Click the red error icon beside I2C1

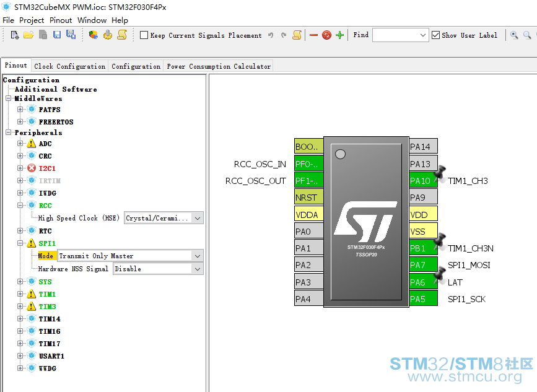32,168
